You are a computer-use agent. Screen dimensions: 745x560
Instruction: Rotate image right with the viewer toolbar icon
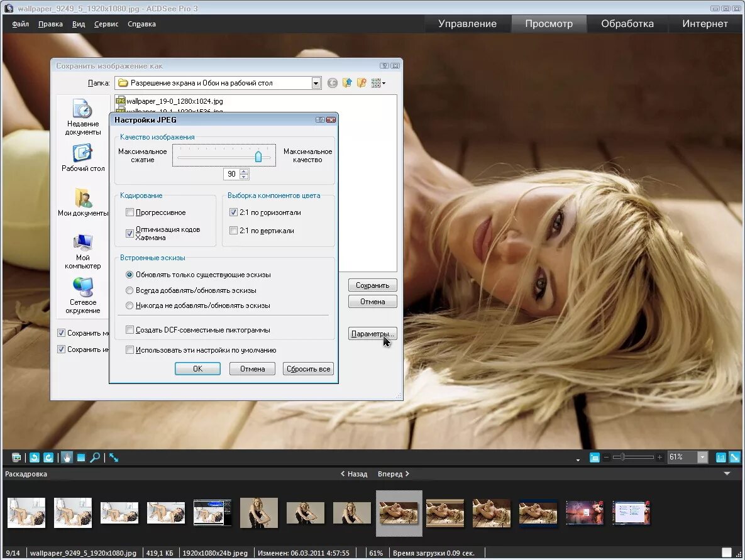[x=48, y=458]
